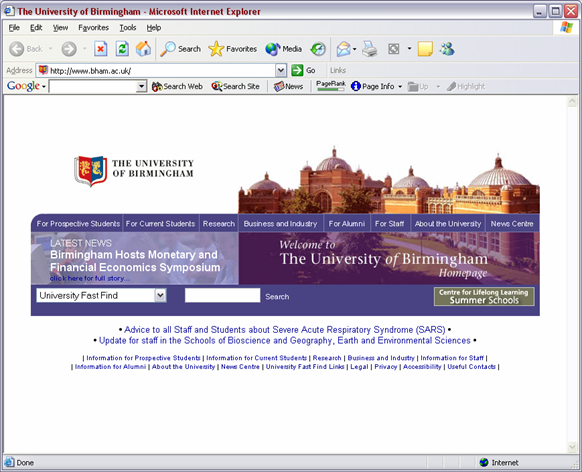The image size is (582, 472).
Task: Click the page icon in the address bar
Action: 43,70
